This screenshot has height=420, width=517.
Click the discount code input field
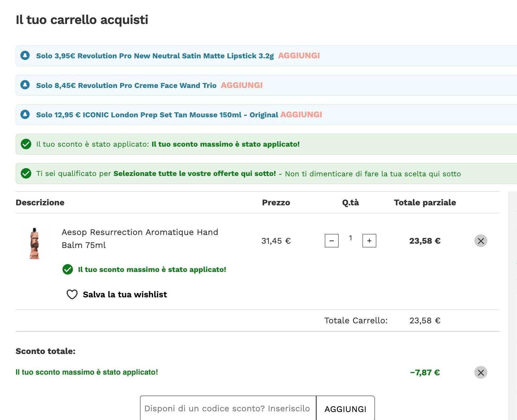pyautogui.click(x=228, y=408)
